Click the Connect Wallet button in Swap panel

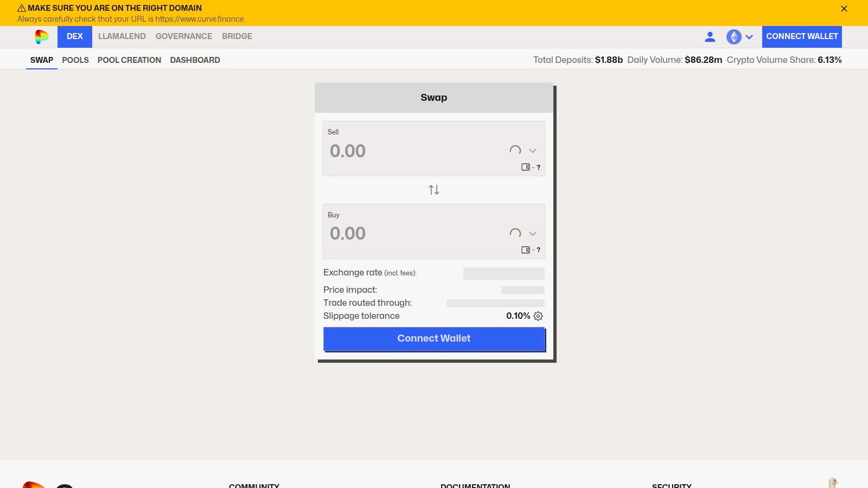[x=433, y=338]
